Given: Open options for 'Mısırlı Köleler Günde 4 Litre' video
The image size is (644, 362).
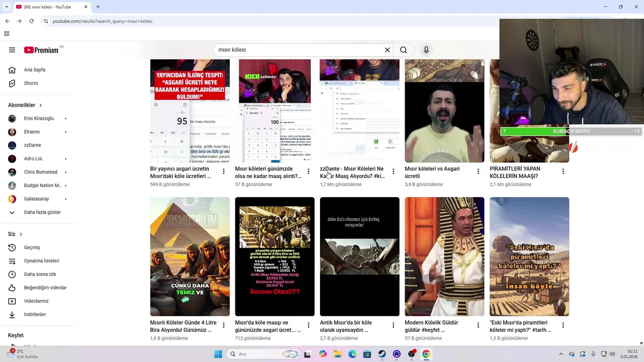Looking at the screenshot, I should [223, 325].
